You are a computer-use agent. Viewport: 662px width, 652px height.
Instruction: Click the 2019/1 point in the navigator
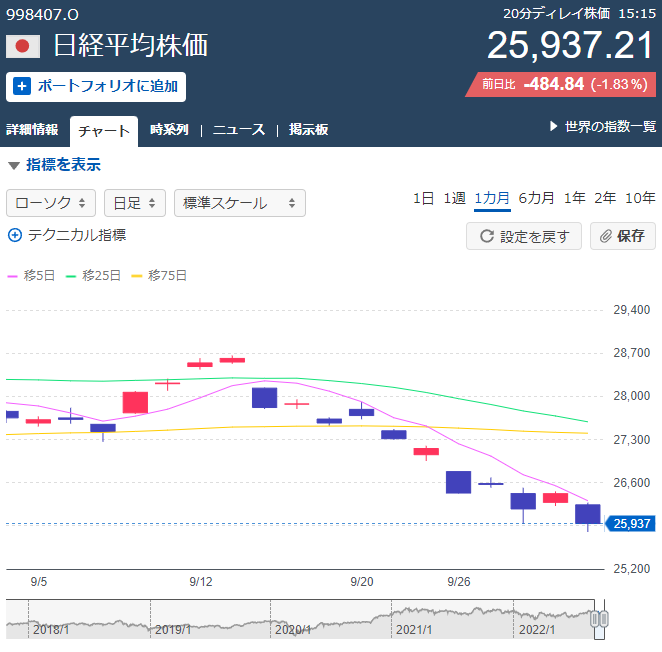coord(173,630)
